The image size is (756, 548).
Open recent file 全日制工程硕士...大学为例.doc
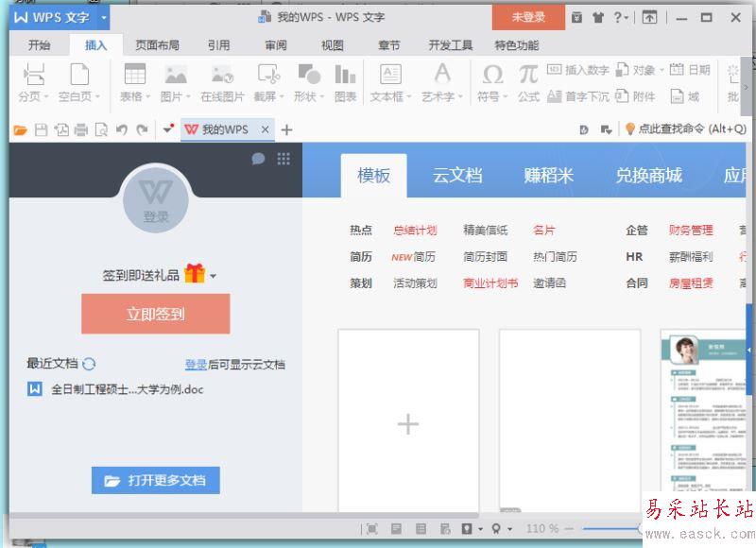tap(115, 389)
